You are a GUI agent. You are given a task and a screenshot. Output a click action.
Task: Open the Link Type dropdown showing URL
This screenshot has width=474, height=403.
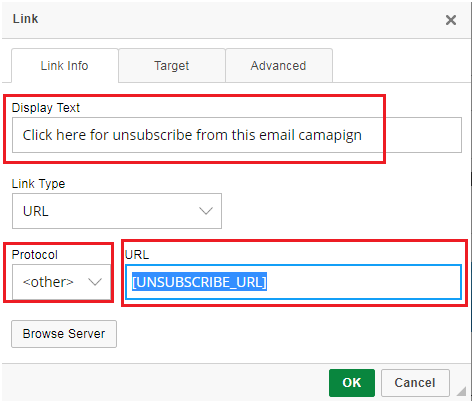117,211
